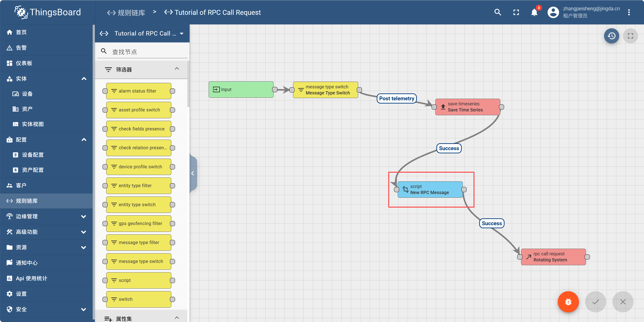Open the Tutorial of RPC Call dropdown
The image size is (644, 322).
coord(182,33)
